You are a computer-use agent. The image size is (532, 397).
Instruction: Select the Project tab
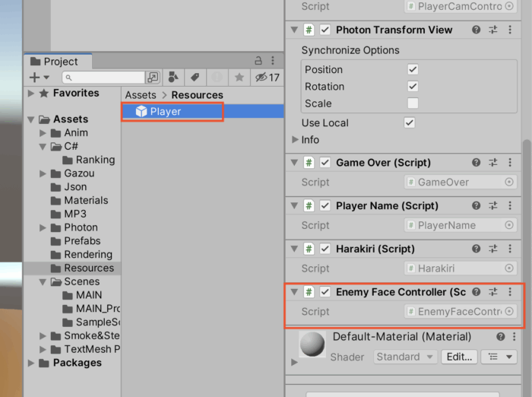(x=57, y=62)
